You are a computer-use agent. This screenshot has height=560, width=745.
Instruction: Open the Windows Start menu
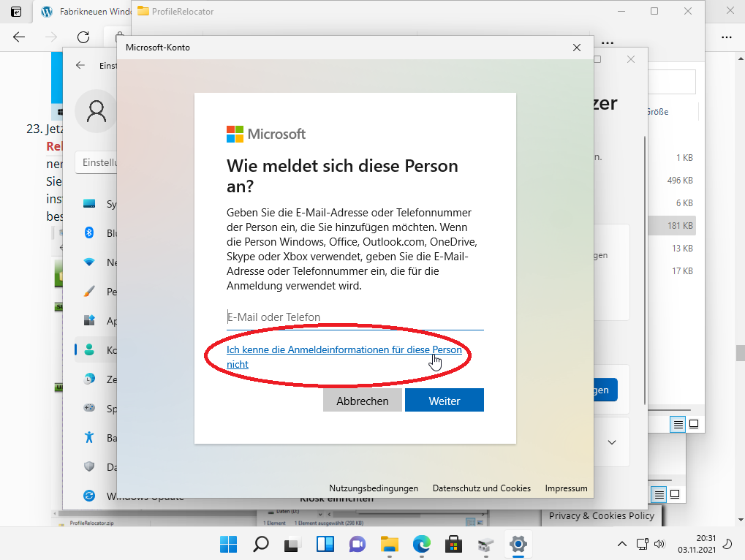229,545
